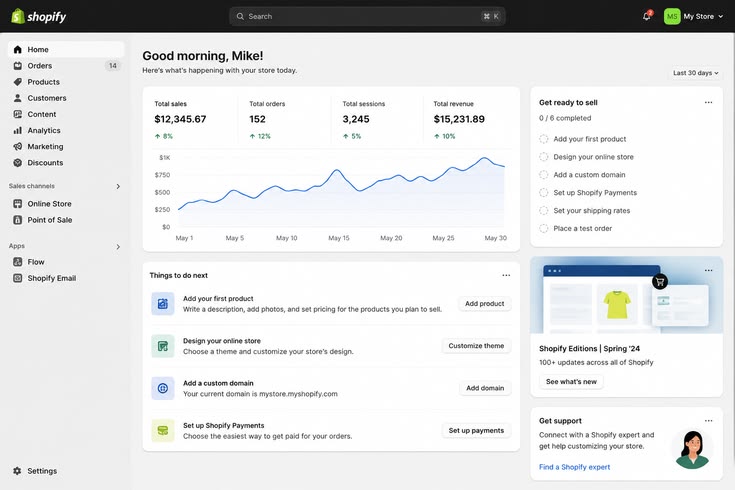Click the Total sales $12,345.67 value

[x=180, y=119]
